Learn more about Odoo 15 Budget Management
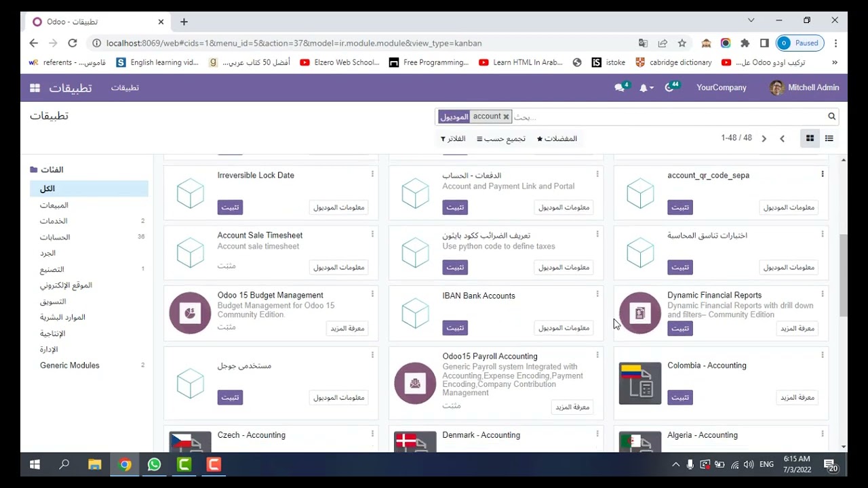Viewport: 868px width, 488px height. click(x=347, y=329)
